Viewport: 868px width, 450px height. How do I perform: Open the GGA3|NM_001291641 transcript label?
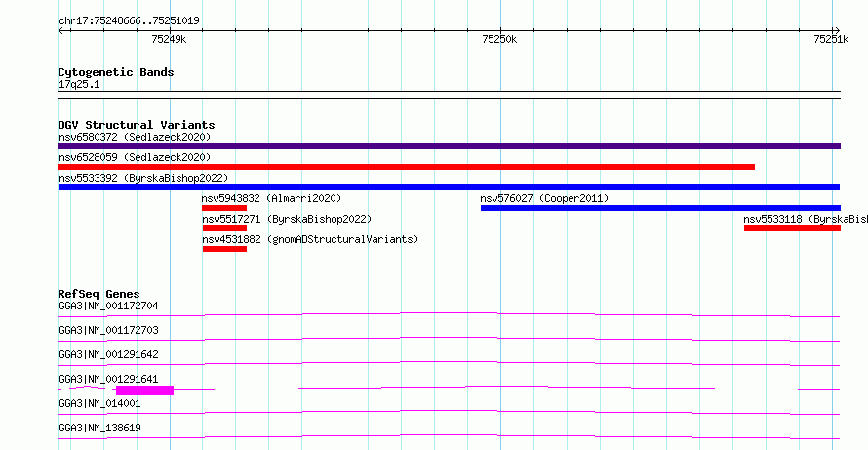[108, 379]
